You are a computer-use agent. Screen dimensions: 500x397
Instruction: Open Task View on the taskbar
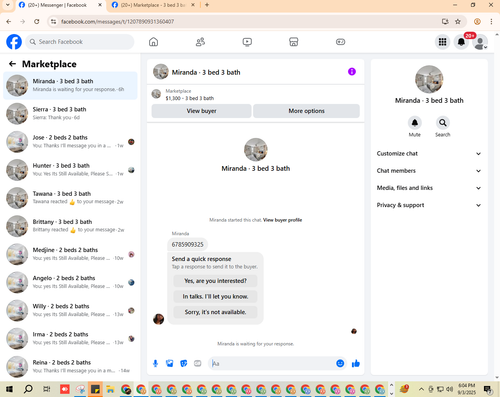coord(47,389)
